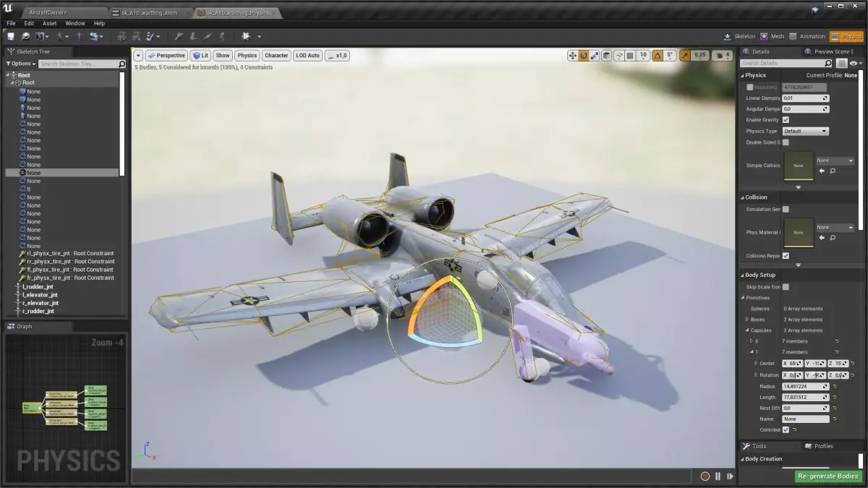
Task: Open the Skeleton Tree Options dropdown
Action: click(21, 64)
